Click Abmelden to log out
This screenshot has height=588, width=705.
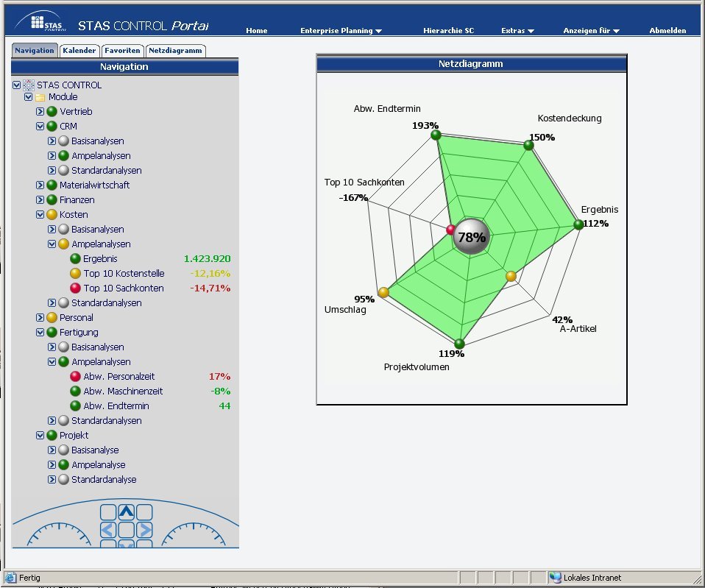point(667,31)
